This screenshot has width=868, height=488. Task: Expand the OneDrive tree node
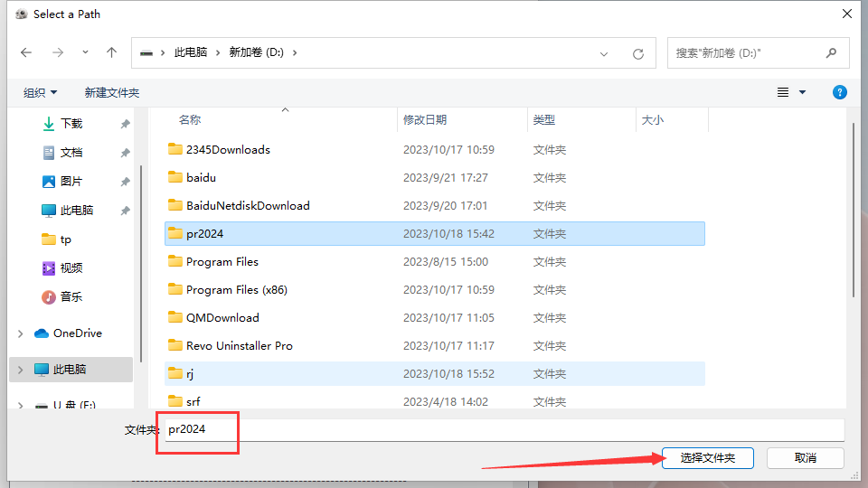tap(21, 333)
